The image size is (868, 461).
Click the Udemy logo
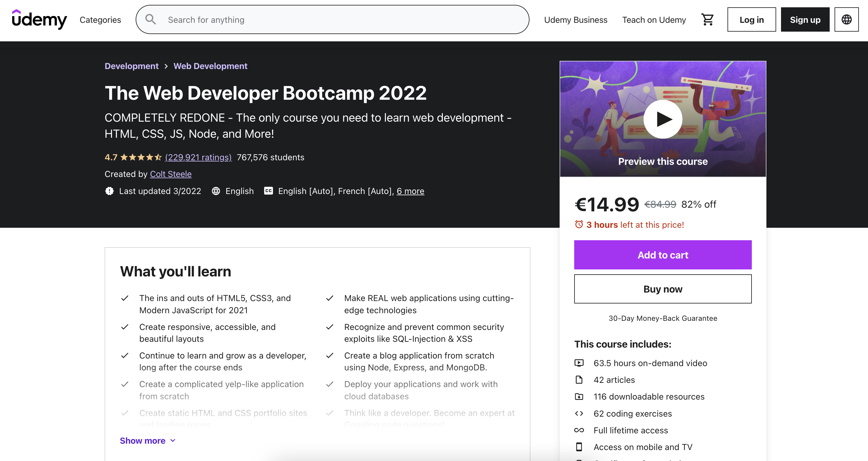[x=40, y=19]
